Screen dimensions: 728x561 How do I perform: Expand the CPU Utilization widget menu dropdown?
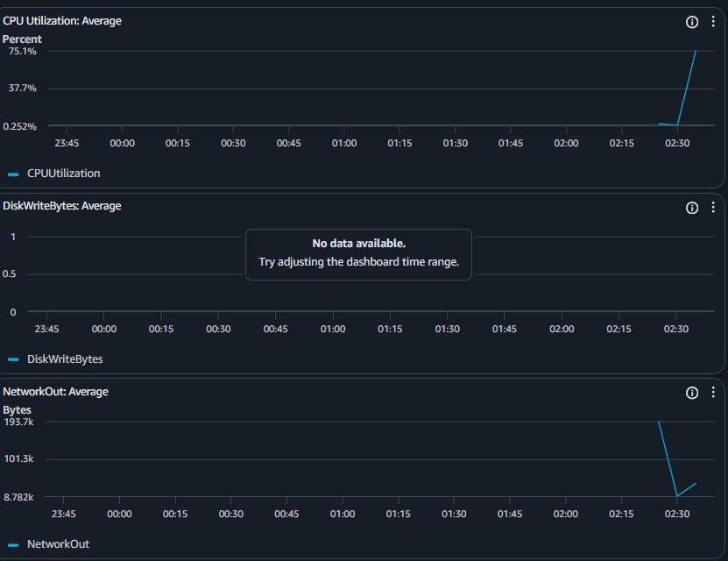coord(713,21)
